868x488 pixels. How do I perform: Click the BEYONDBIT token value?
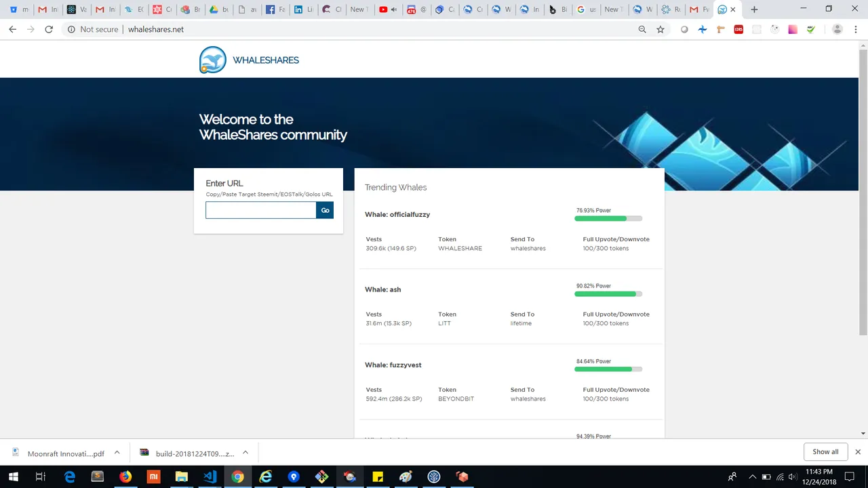coord(456,399)
